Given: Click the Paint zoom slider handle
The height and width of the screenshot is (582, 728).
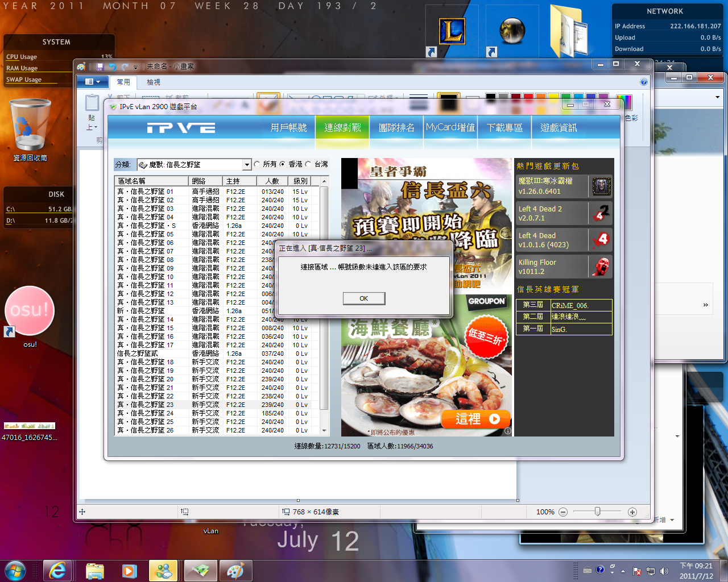Looking at the screenshot, I should (x=597, y=512).
